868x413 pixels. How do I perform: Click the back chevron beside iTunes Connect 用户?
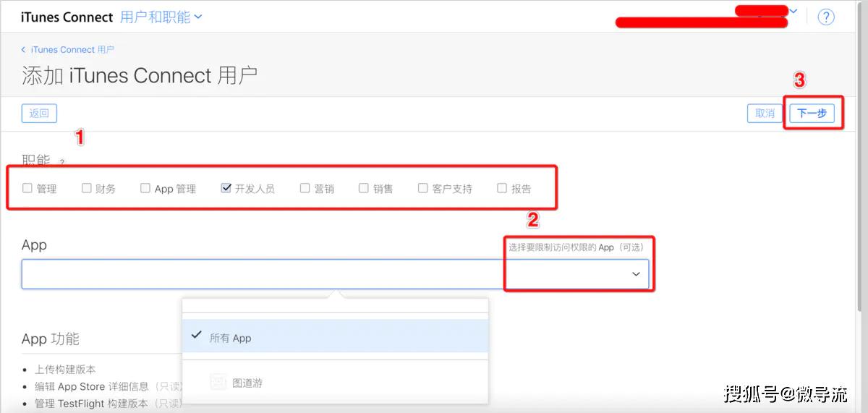coord(24,49)
